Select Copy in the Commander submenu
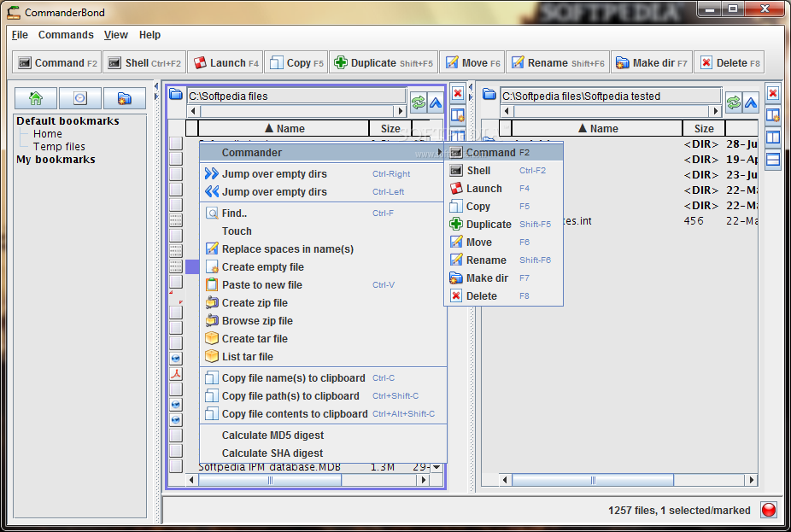791x532 pixels. tap(503, 207)
